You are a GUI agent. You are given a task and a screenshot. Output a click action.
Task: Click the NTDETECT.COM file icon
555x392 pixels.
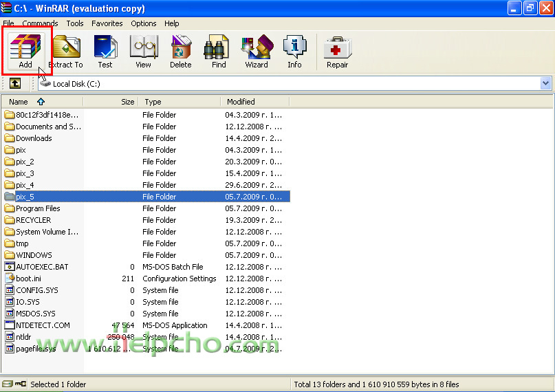tap(10, 325)
